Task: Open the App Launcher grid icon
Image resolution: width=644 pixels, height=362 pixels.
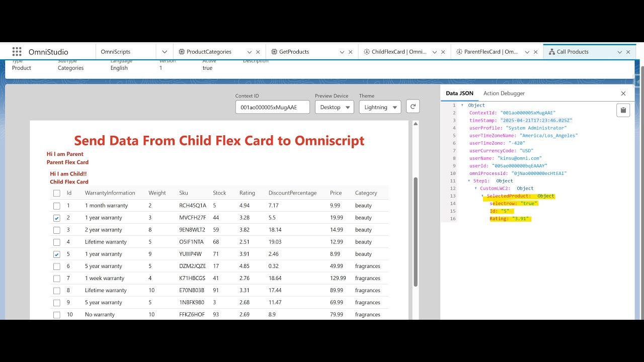Action: [x=17, y=52]
